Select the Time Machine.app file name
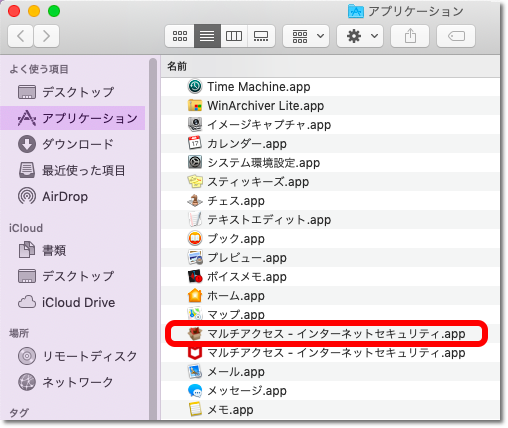 tap(259, 87)
